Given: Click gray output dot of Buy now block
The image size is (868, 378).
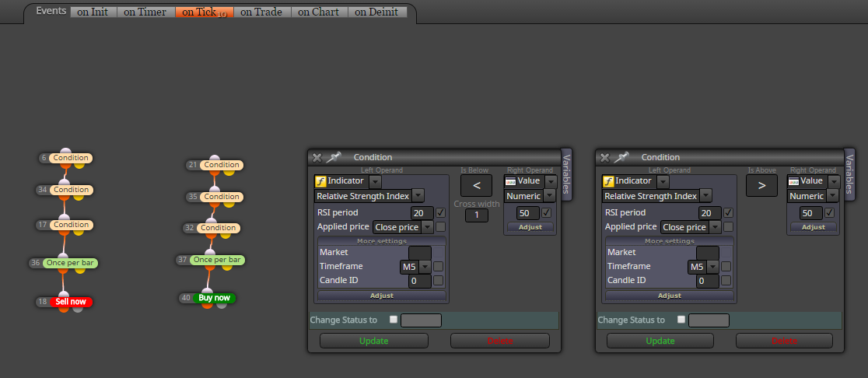Looking at the screenshot, I should 222,304.
